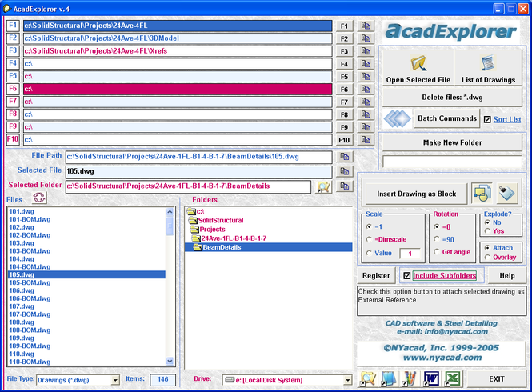Click the copy icon for the F3 path
This screenshot has height=392, width=532.
(x=366, y=51)
